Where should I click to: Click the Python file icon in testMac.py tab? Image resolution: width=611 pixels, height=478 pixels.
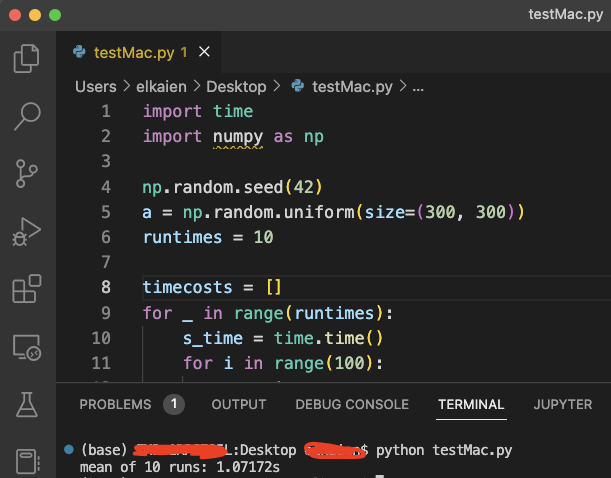click(x=77, y=52)
